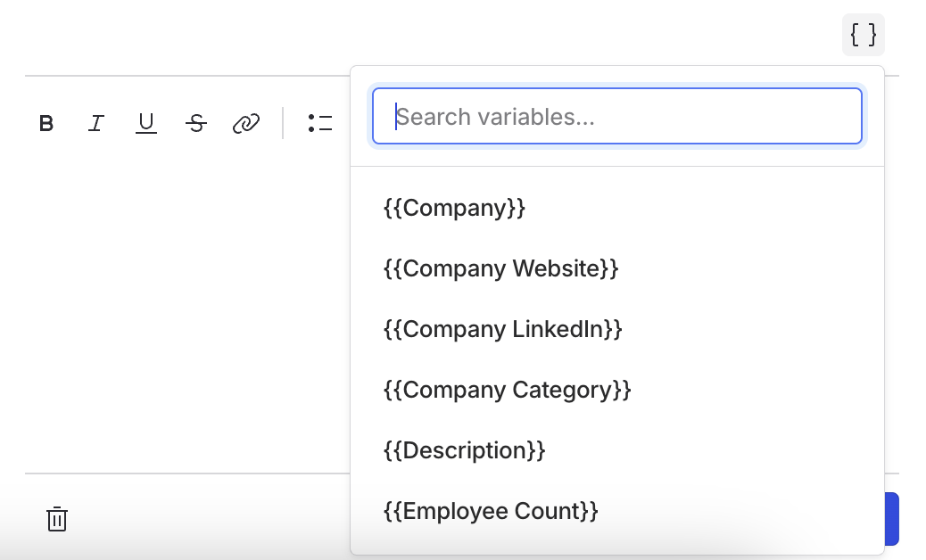Pick the {{Company Category}} variable
Screen dimensions: 926x560
point(507,390)
